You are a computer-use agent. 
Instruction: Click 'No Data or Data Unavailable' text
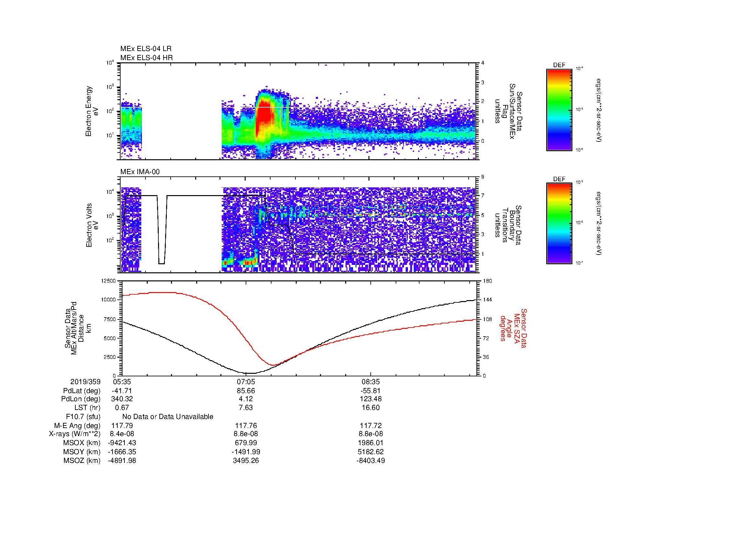(168, 417)
